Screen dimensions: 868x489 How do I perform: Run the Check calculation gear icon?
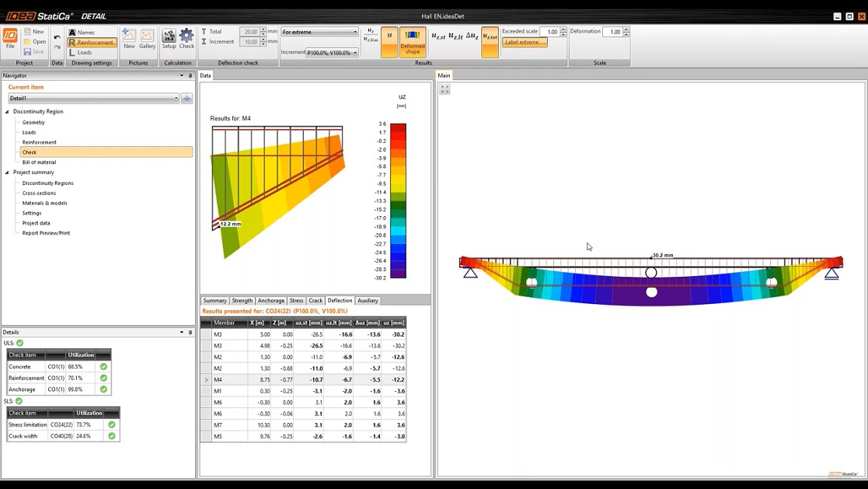point(186,39)
